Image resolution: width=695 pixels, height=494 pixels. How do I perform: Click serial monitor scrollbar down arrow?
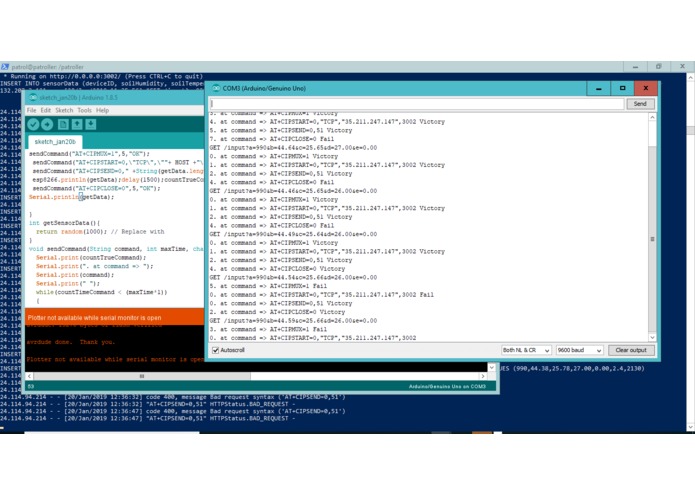tap(652, 338)
